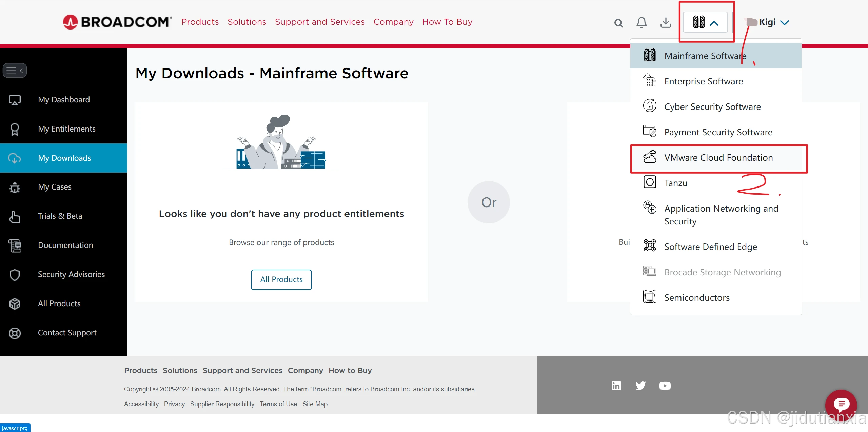Click the search magnifier icon
Viewport: 868px width, 432px height.
(618, 23)
